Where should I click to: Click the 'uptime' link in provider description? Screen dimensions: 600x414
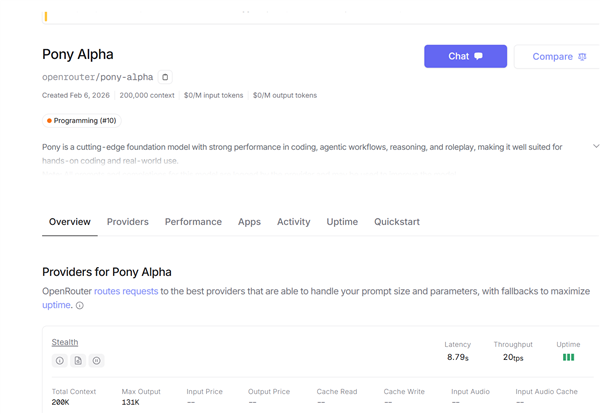(x=56, y=305)
